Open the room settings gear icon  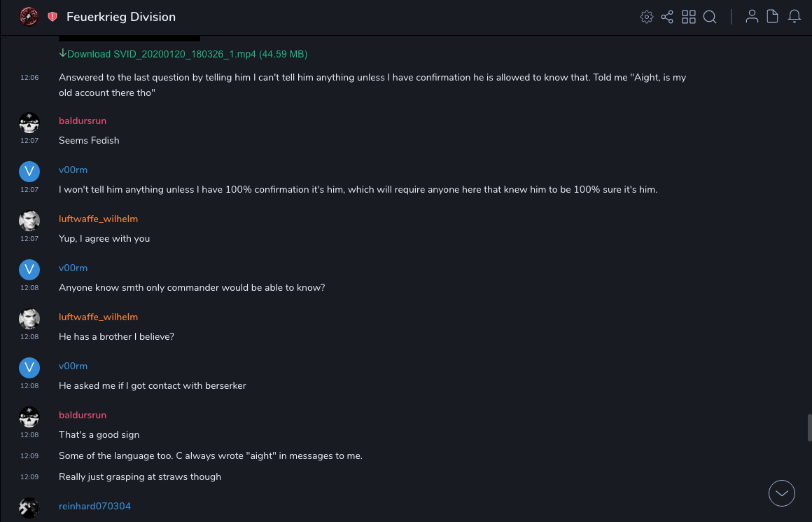click(x=647, y=17)
